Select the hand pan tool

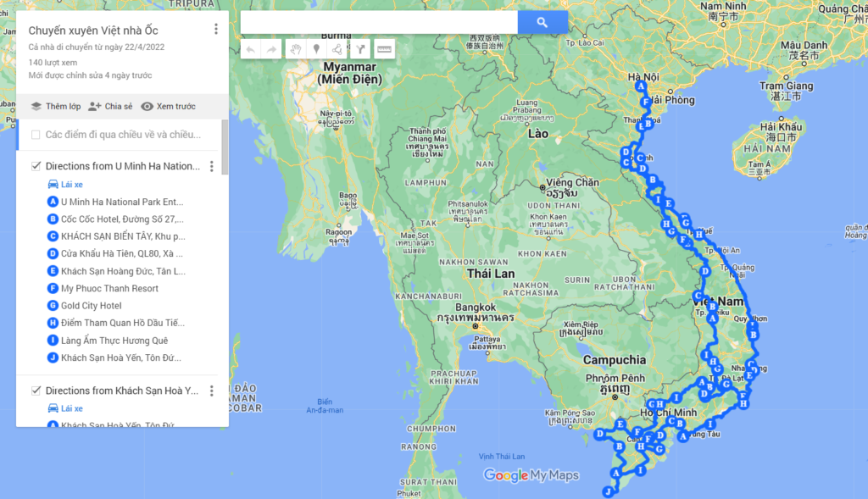tap(295, 49)
